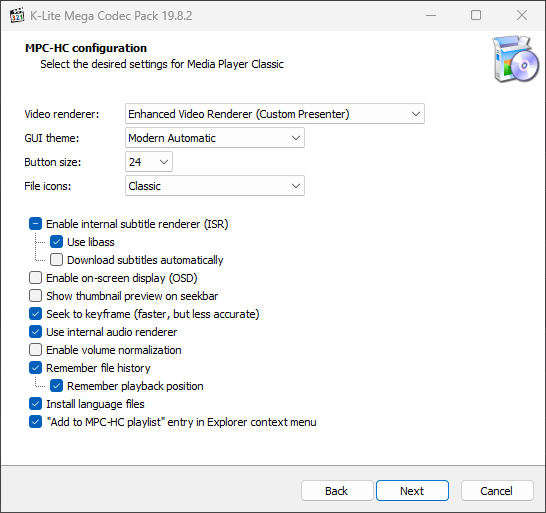546x513 pixels.
Task: Enable on-screen display (OSD) checkbox
Action: (36, 278)
